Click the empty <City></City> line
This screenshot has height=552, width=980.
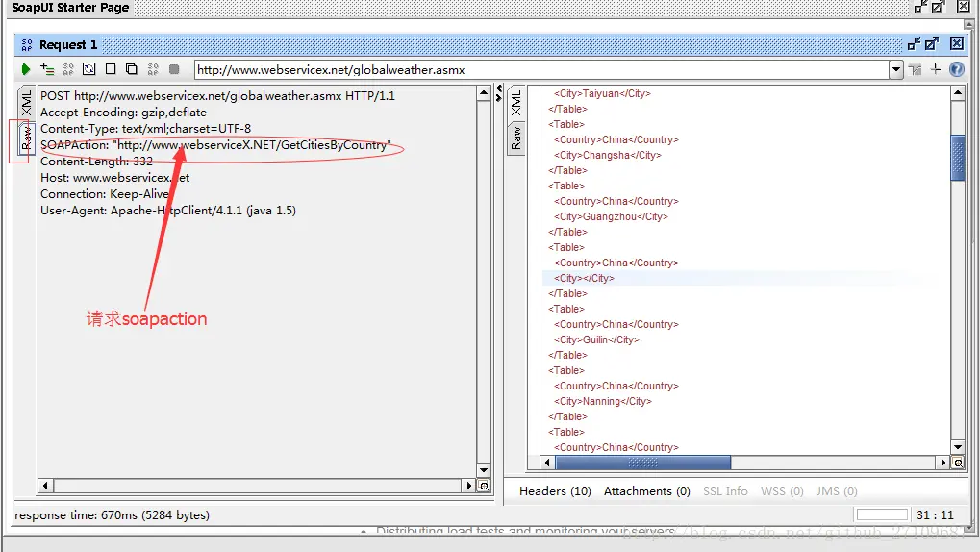pyautogui.click(x=584, y=278)
